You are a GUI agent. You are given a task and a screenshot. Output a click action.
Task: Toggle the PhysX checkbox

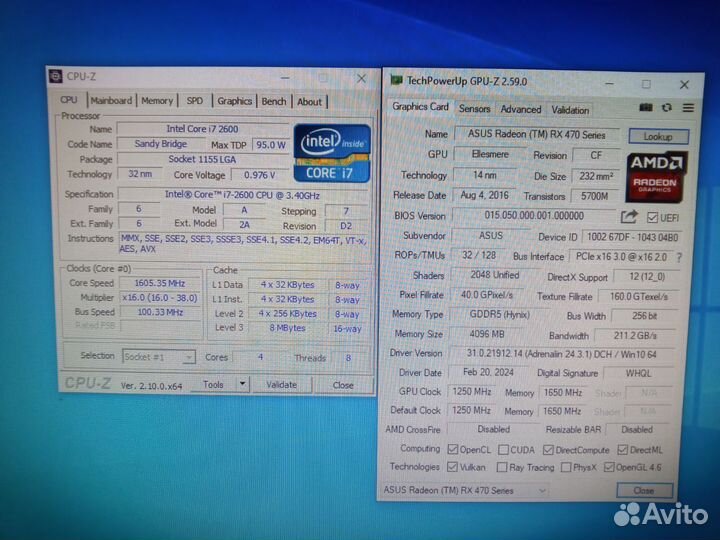pyautogui.click(x=566, y=467)
